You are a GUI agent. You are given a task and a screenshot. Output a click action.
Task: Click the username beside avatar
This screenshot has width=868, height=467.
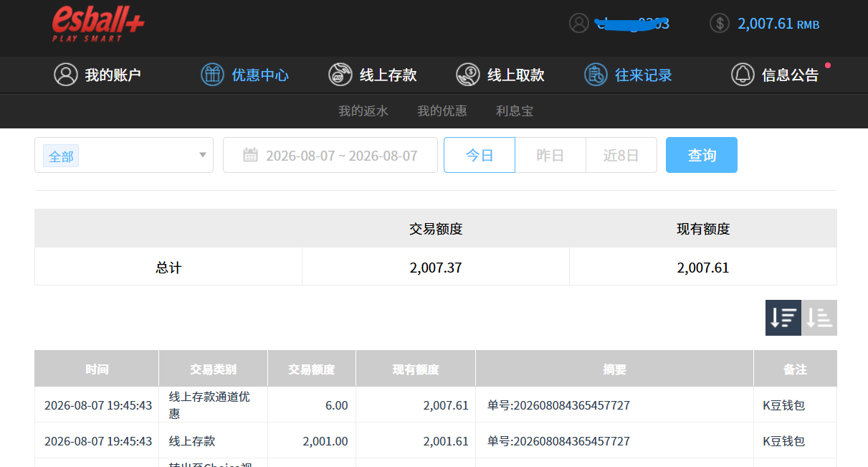(x=633, y=24)
